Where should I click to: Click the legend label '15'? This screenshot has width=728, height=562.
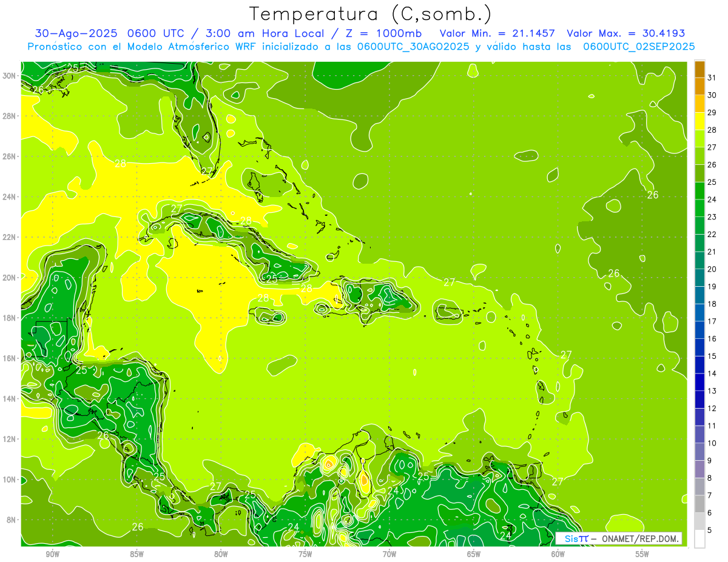click(x=712, y=356)
